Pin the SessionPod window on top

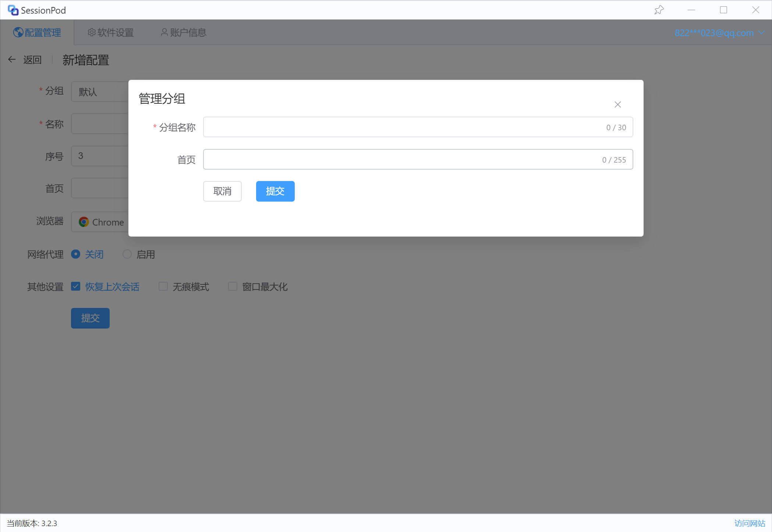[x=659, y=10]
